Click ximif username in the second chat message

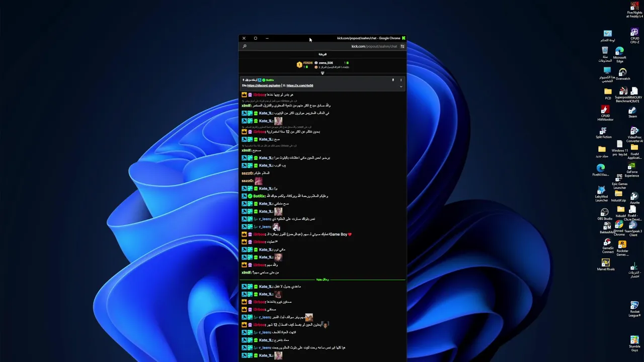[x=247, y=106]
